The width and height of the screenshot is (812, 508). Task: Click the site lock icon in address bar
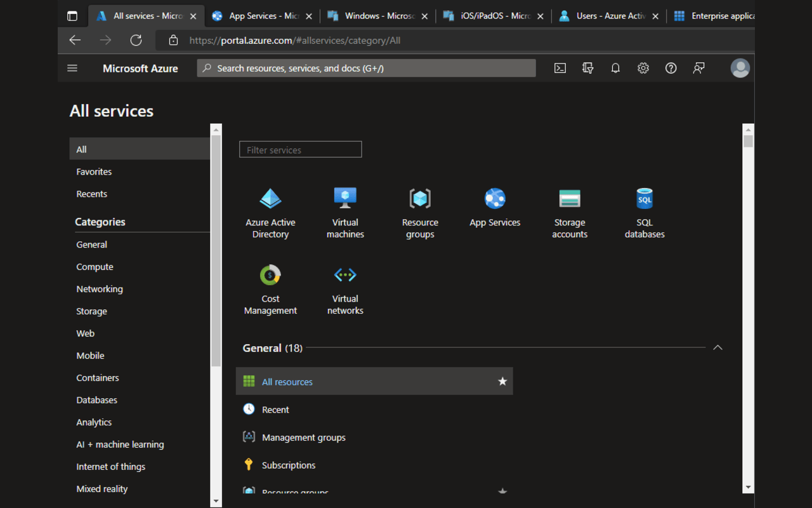click(173, 40)
